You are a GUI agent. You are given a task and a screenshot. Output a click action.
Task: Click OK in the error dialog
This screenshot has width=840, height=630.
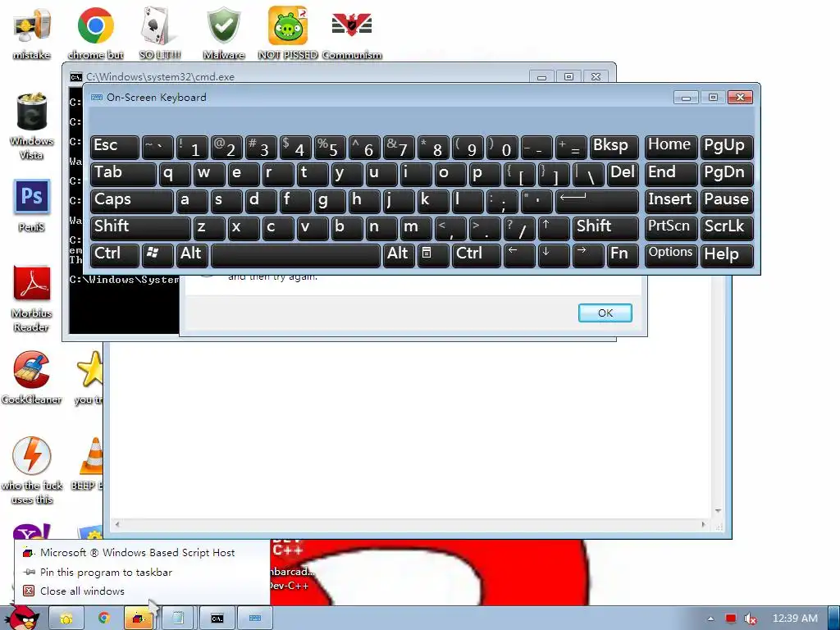605,313
